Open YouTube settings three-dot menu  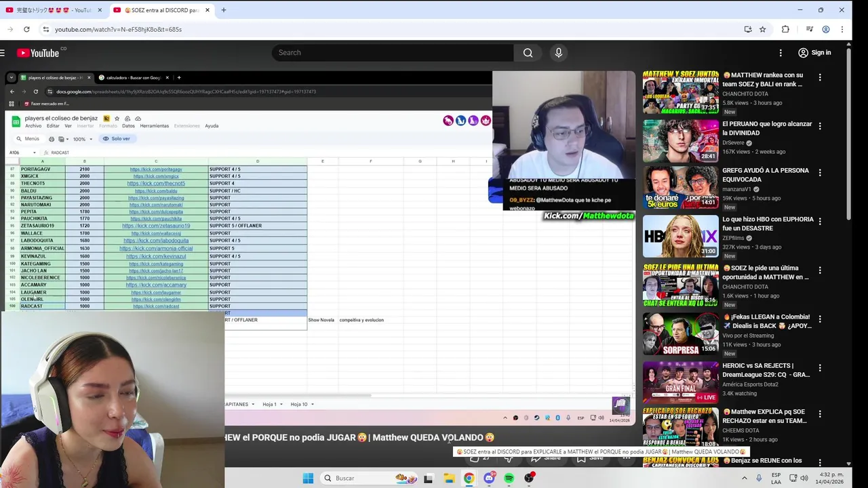781,53
